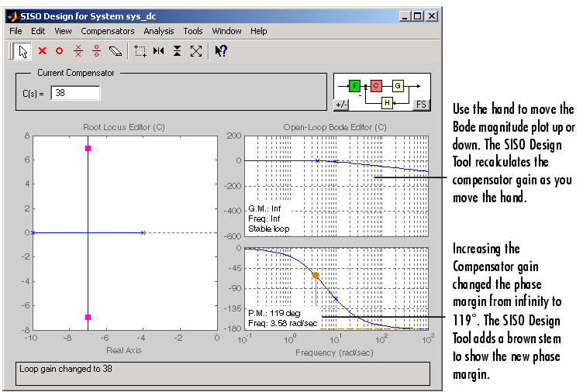Open the Analysis menu
The height and width of the screenshot is (392, 583).
[x=159, y=31]
